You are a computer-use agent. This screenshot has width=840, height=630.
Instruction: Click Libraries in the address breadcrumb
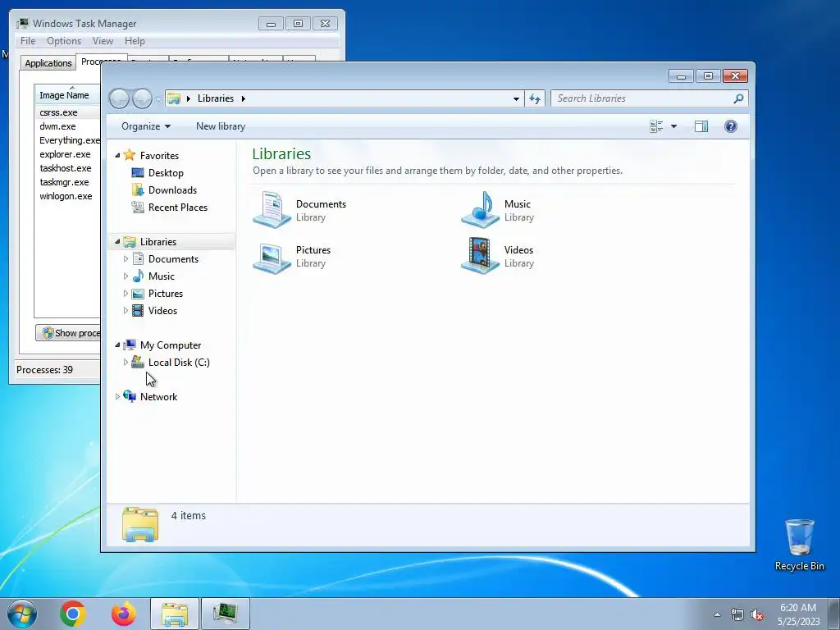[216, 98]
